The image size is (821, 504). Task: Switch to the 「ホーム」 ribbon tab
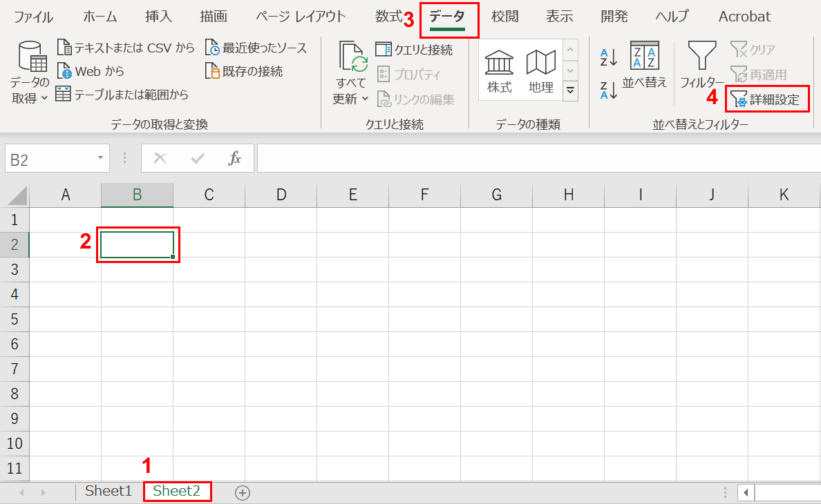[99, 17]
